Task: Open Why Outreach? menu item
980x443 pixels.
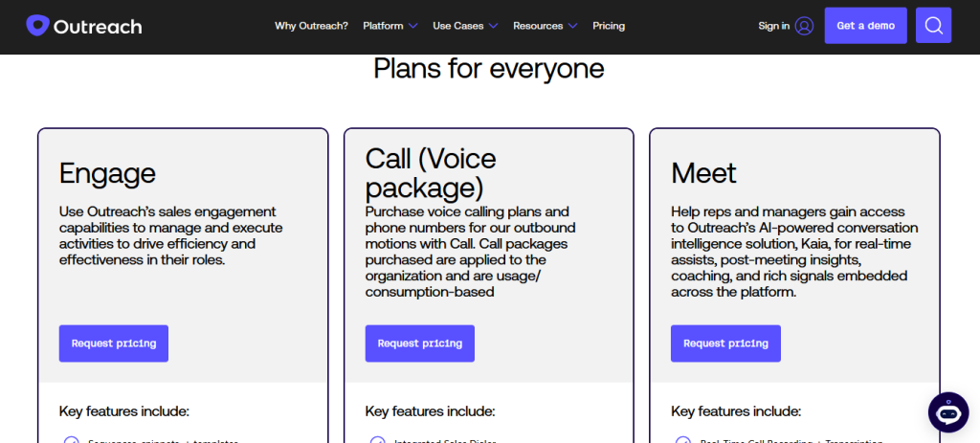Action: (311, 26)
